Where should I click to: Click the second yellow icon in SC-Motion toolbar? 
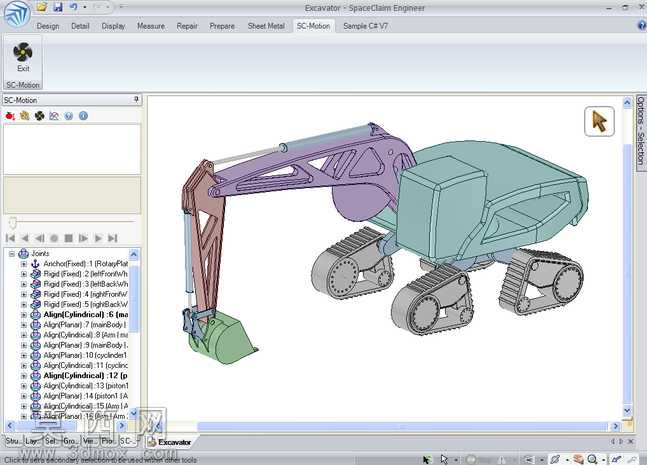[25, 116]
